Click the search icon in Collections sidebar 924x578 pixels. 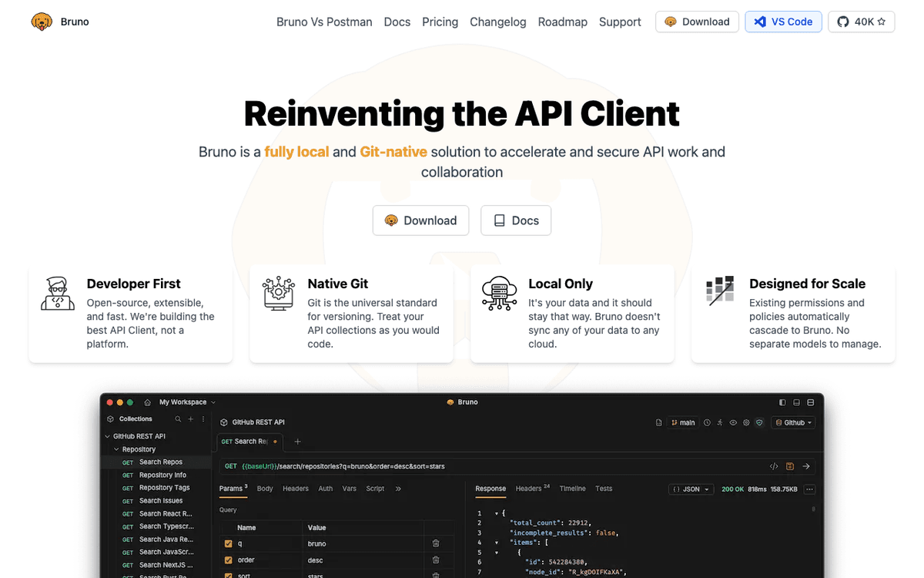tap(178, 419)
